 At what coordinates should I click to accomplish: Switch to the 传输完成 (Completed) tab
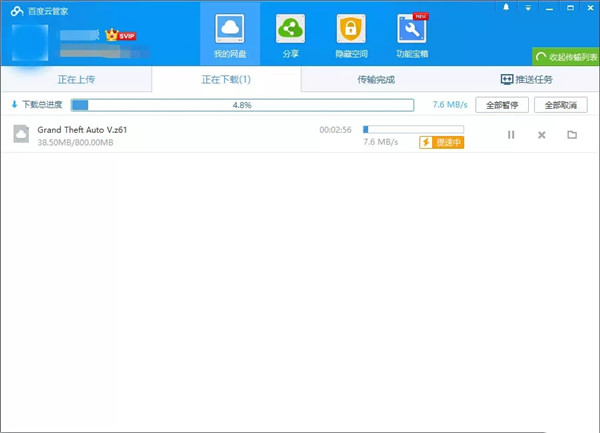(375, 79)
